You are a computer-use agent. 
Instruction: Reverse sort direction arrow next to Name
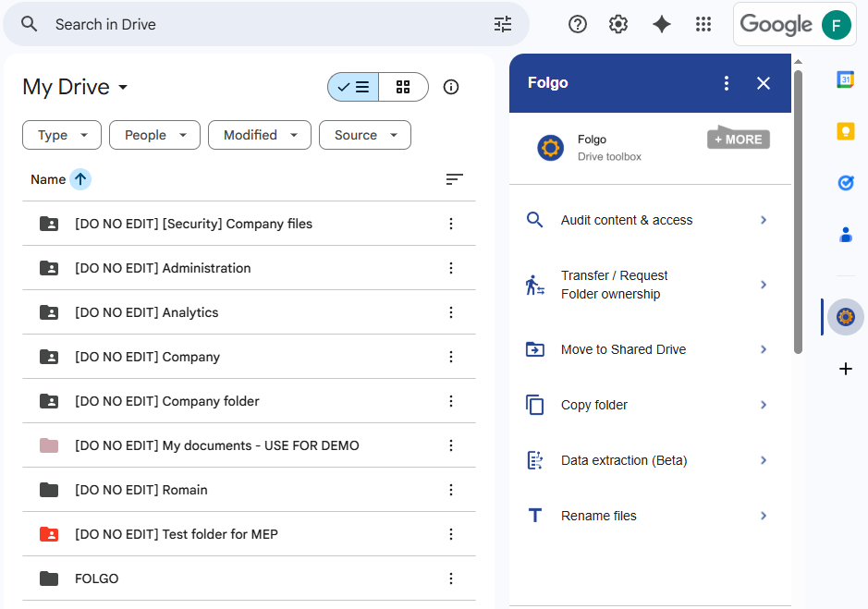(x=80, y=179)
